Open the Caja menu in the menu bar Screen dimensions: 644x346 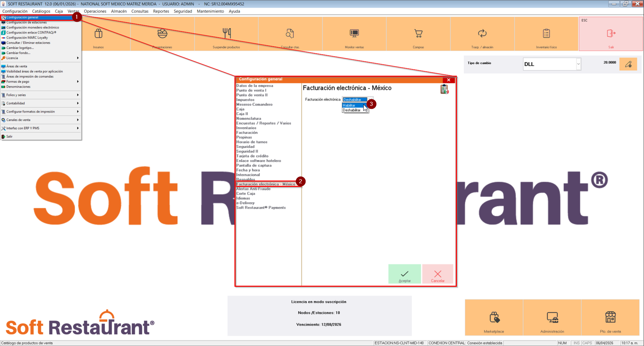59,11
